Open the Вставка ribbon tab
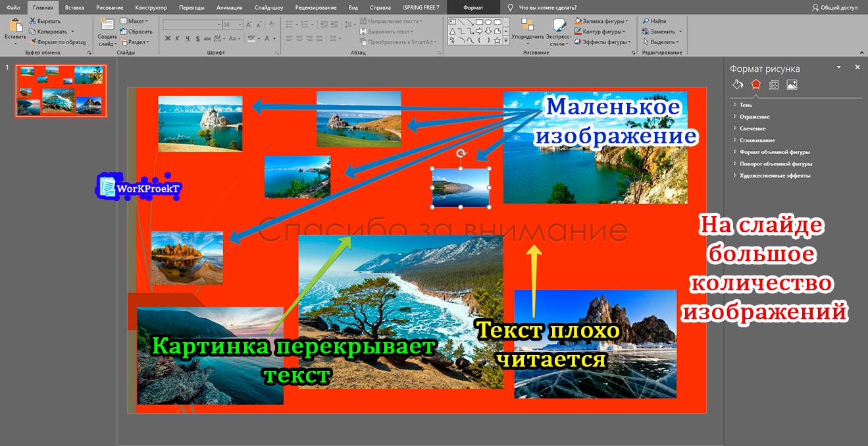Image resolution: width=868 pixels, height=446 pixels. tap(74, 7)
